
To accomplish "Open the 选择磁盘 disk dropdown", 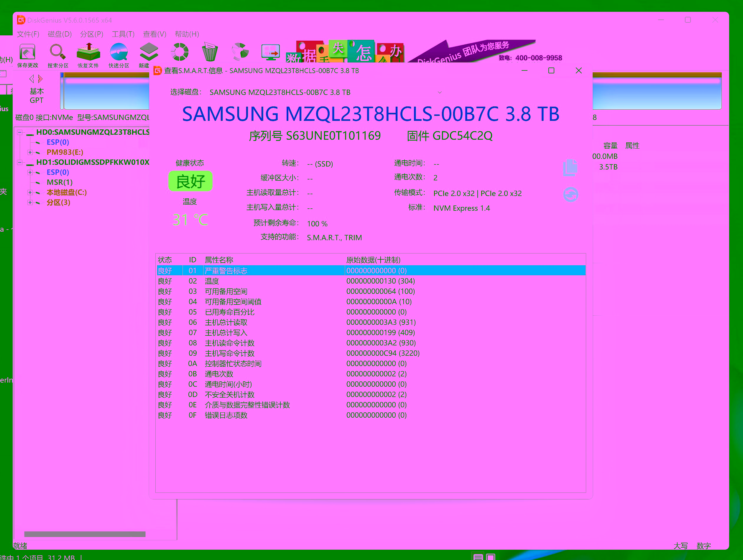I will pyautogui.click(x=325, y=92).
